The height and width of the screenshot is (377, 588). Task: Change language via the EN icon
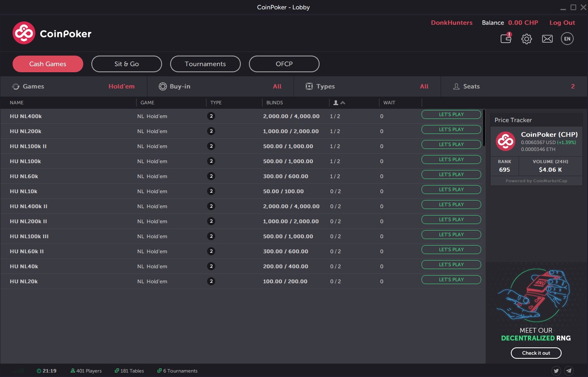567,39
